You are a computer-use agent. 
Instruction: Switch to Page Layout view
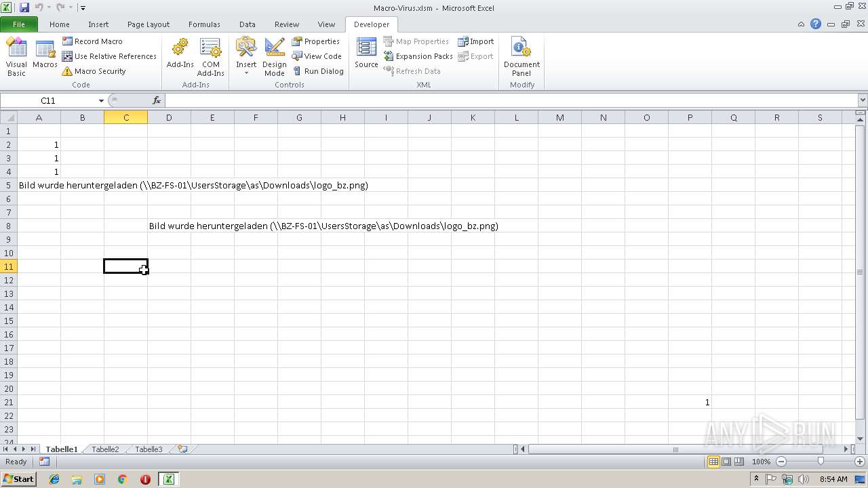(726, 462)
